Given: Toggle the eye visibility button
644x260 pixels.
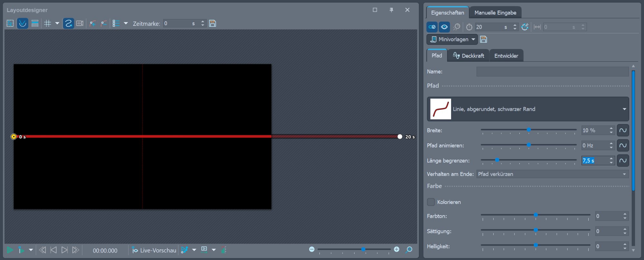Looking at the screenshot, I should click(x=444, y=27).
